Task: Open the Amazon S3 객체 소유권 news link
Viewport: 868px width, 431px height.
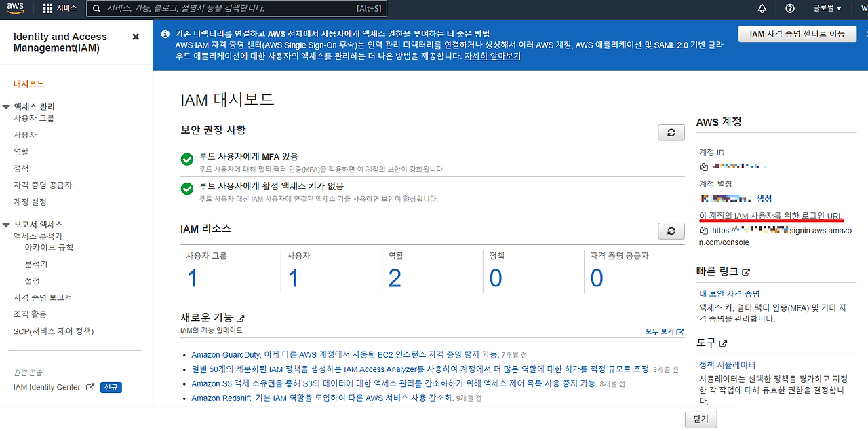Action: pyautogui.click(x=394, y=383)
